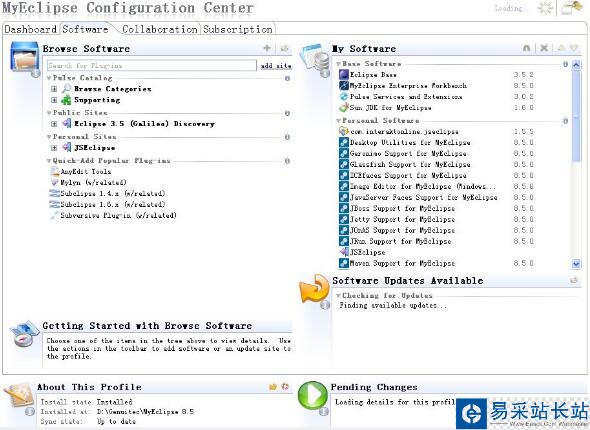
Task: Click the Pulse Services and Extensions icon
Action: click(344, 97)
